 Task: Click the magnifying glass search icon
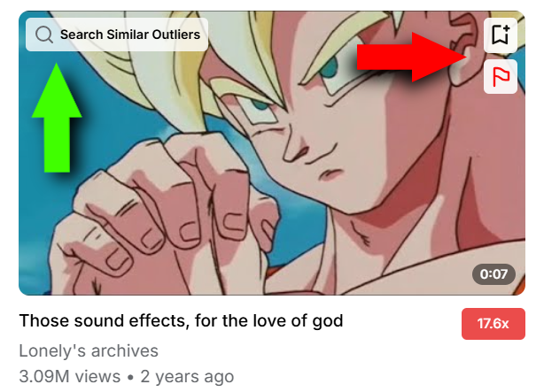point(44,35)
